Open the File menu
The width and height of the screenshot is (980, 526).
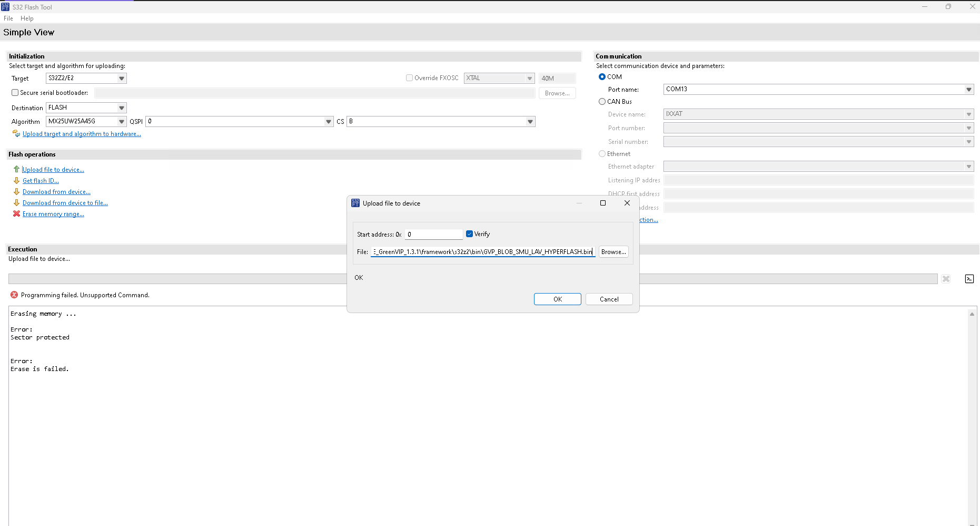[8, 18]
